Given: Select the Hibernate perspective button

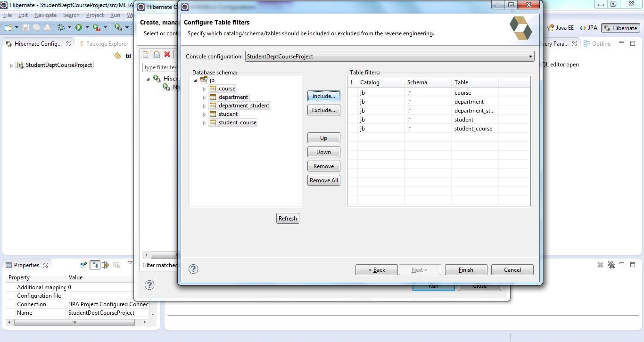Looking at the screenshot, I should coord(620,28).
